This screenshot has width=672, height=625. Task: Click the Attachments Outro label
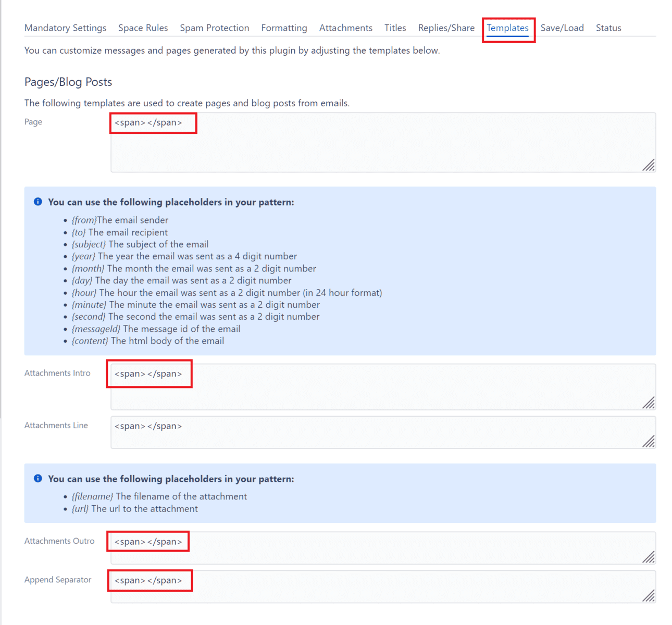tap(59, 541)
